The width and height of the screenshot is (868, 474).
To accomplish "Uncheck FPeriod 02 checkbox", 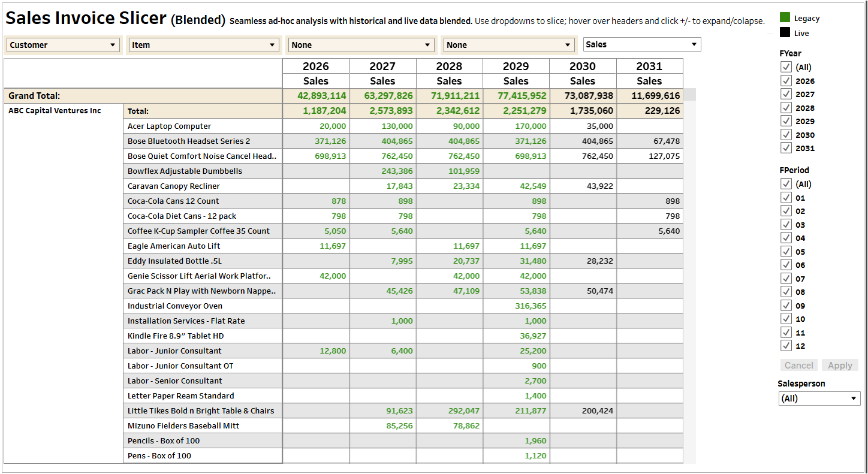I will coord(786,211).
